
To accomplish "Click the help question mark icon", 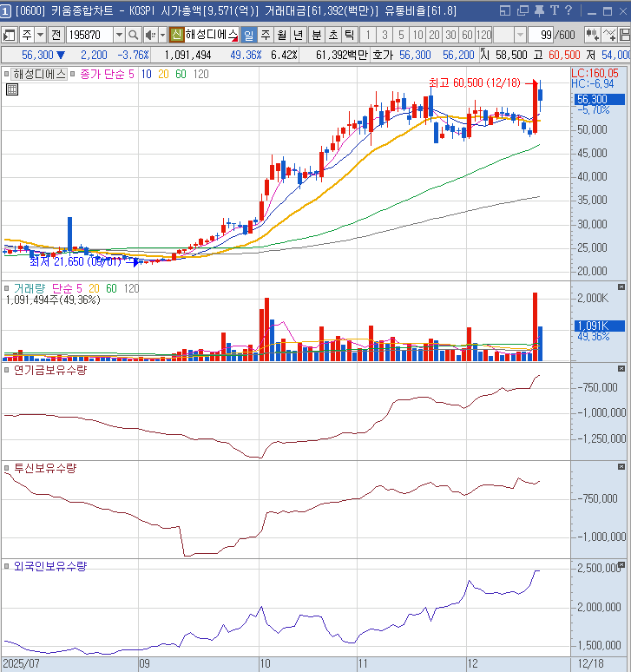I will [569, 10].
